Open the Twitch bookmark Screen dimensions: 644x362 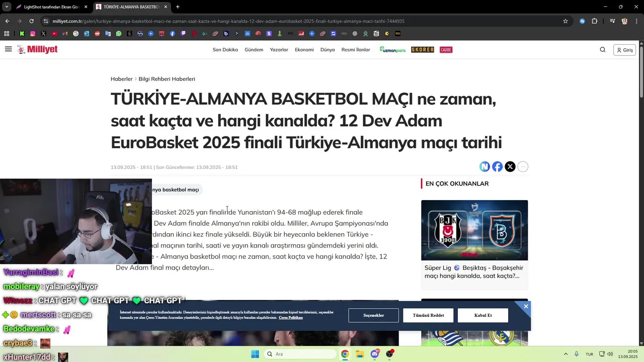(x=183, y=34)
